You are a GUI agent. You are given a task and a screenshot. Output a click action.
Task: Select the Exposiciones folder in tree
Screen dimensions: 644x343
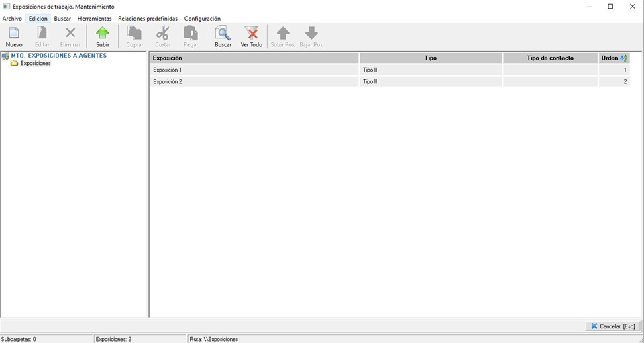(x=35, y=64)
